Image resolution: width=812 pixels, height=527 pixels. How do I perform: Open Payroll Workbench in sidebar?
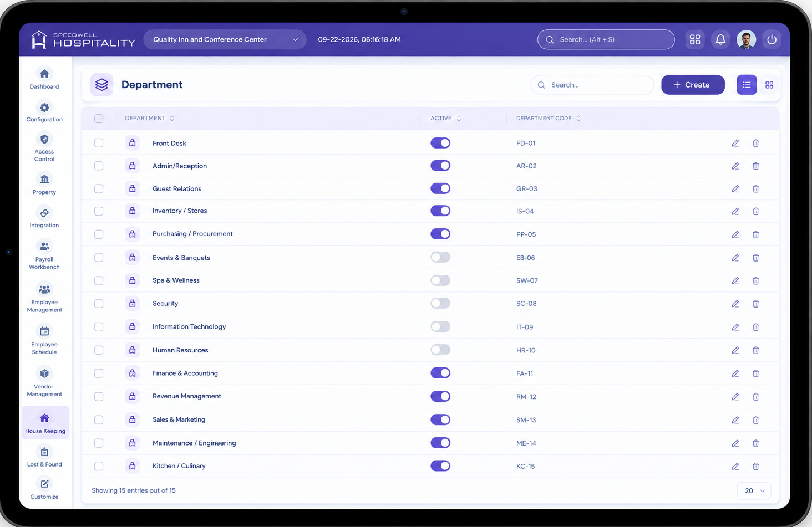[44, 255]
